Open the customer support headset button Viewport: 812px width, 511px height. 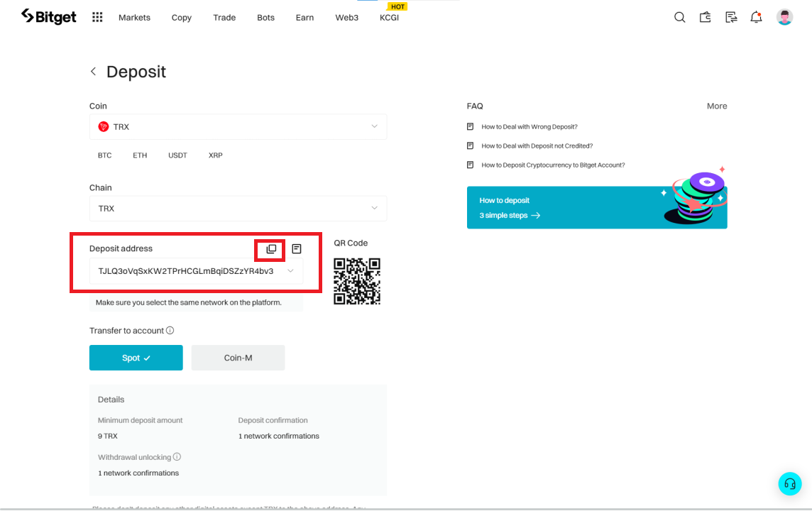[790, 484]
